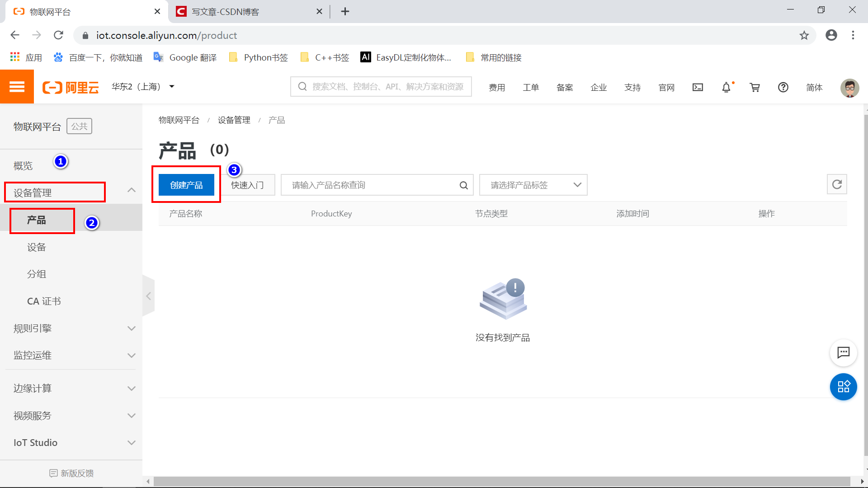Open the blue apps grid floating button
Image resolution: width=868 pixels, height=488 pixels.
click(x=843, y=387)
